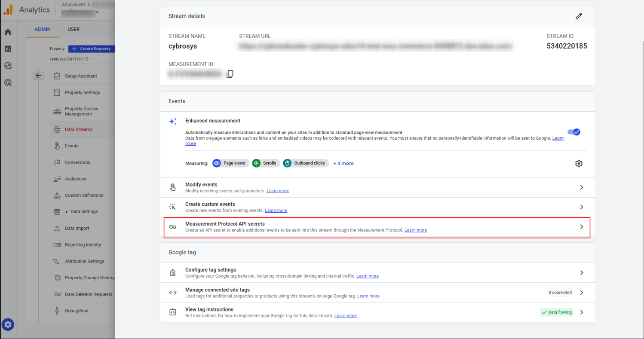Click the Admin gear icon at bottom left
Image resolution: width=644 pixels, height=339 pixels.
(8, 325)
